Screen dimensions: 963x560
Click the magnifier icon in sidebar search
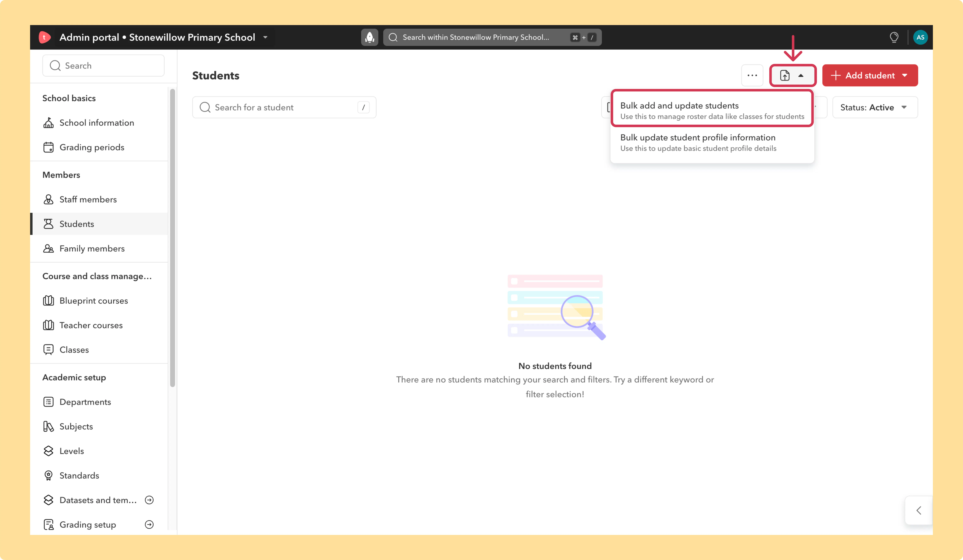(x=55, y=66)
